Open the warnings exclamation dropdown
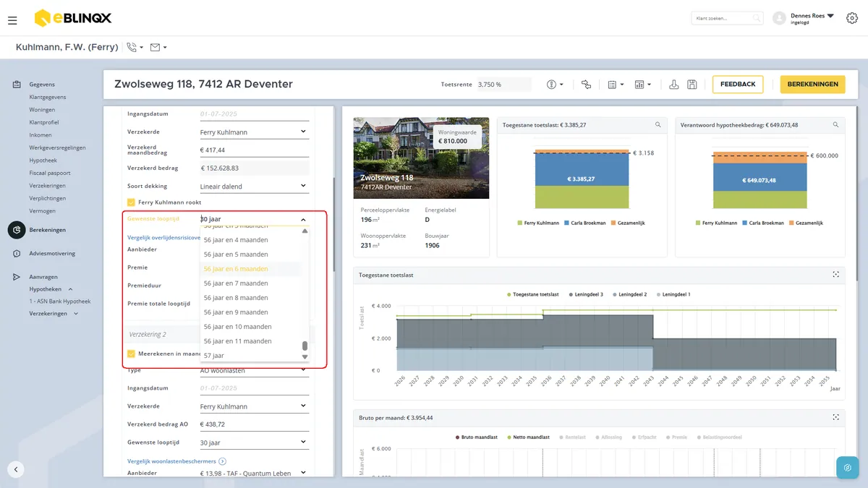Image resolution: width=868 pixels, height=488 pixels. [555, 85]
